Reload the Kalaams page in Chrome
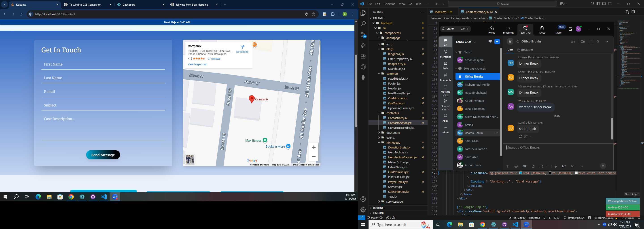Viewport: 644px width, 229px height. pyautogui.click(x=21, y=14)
